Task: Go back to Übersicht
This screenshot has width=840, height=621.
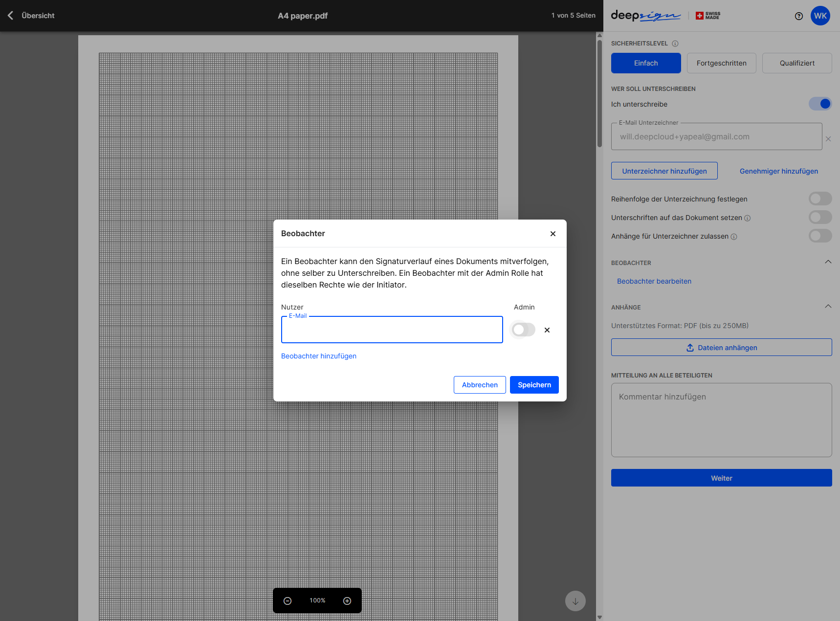Action: 31,16
